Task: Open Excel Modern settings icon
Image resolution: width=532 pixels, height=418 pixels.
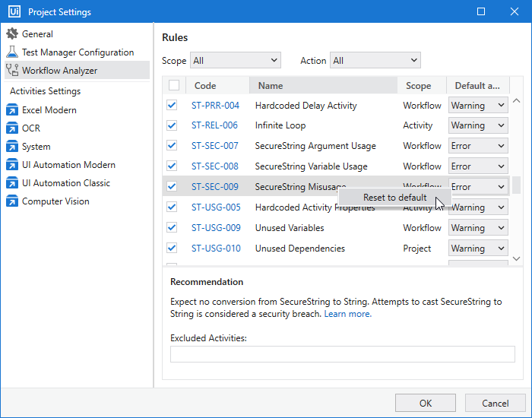Action: pyautogui.click(x=12, y=110)
